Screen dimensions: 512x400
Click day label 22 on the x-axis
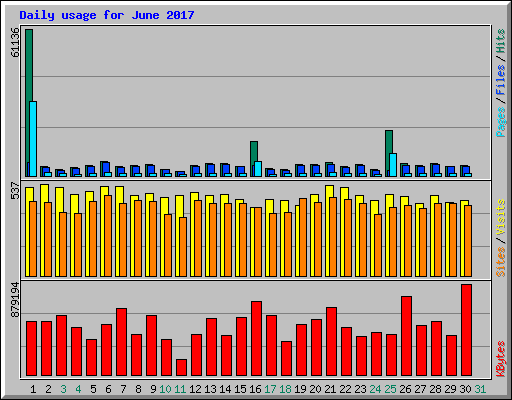(345, 389)
